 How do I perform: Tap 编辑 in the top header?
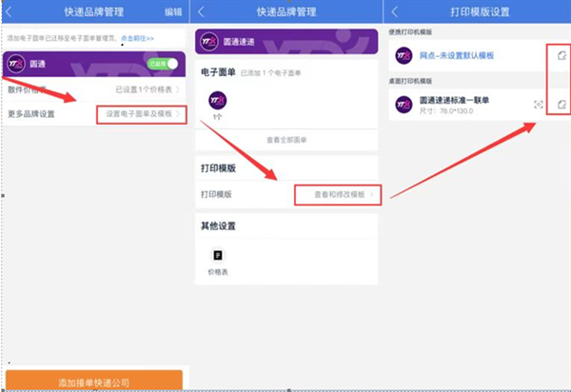coord(172,11)
